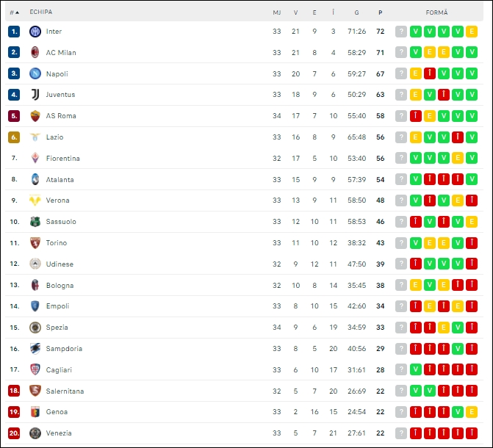
Task: Open the Napoli team logo
Action: click(x=35, y=73)
